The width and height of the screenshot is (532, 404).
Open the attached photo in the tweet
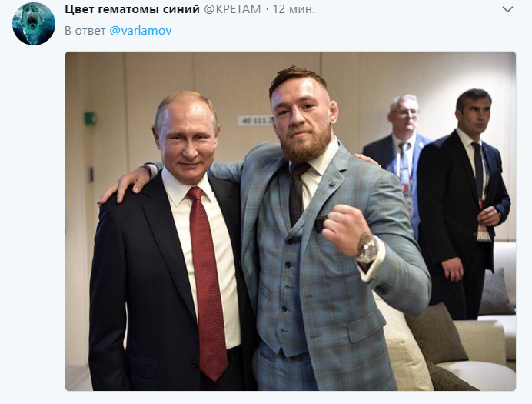point(291,221)
